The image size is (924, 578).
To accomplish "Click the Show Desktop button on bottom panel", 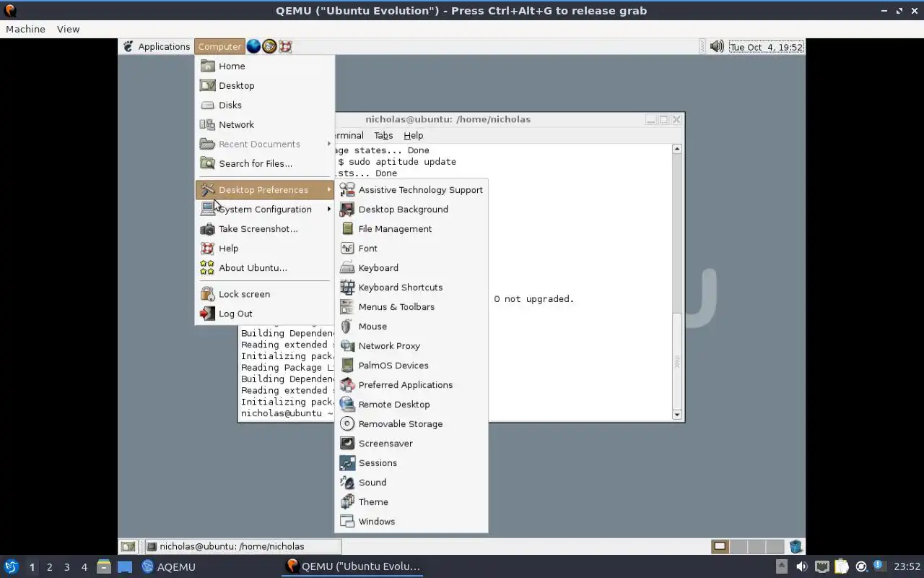I will pos(128,546).
